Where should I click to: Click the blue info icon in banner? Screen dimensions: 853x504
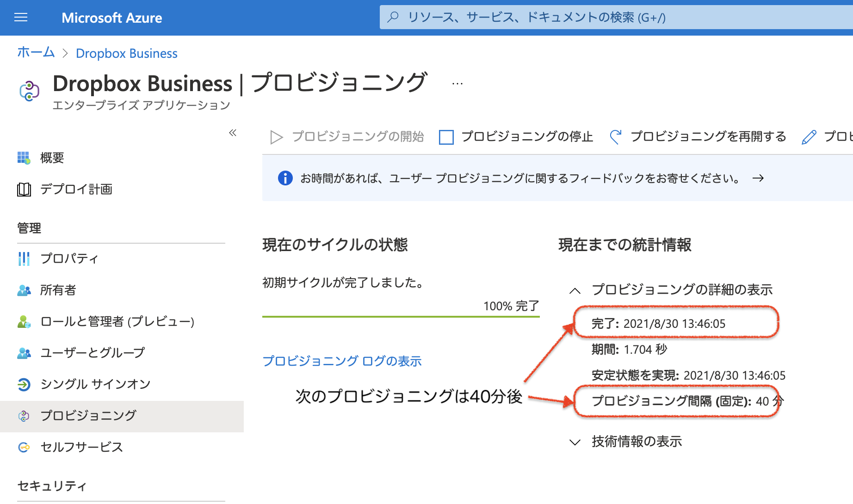click(285, 178)
